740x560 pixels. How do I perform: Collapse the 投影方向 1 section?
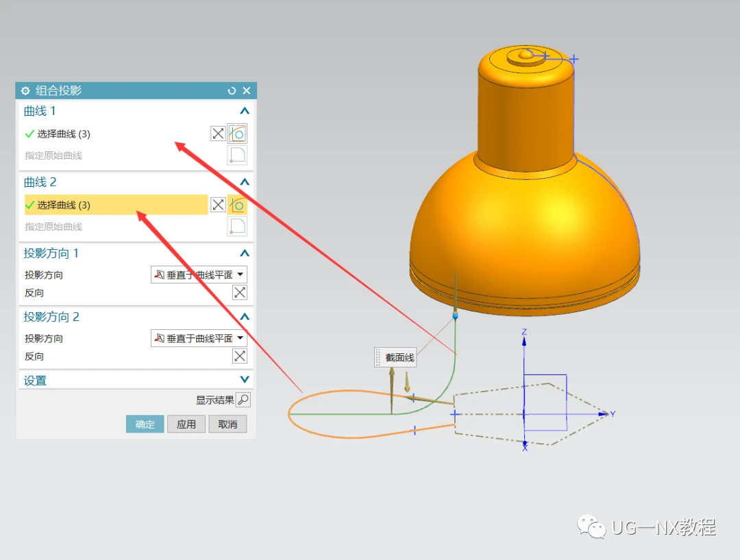(245, 253)
